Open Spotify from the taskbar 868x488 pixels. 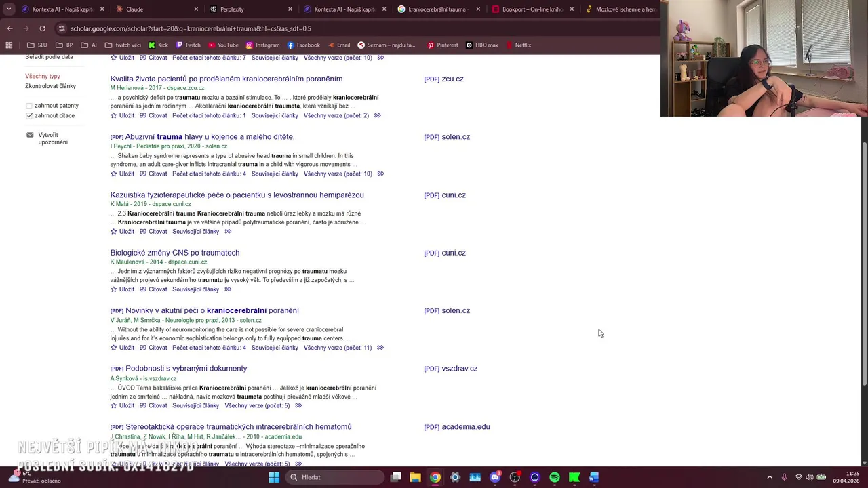coord(555,477)
